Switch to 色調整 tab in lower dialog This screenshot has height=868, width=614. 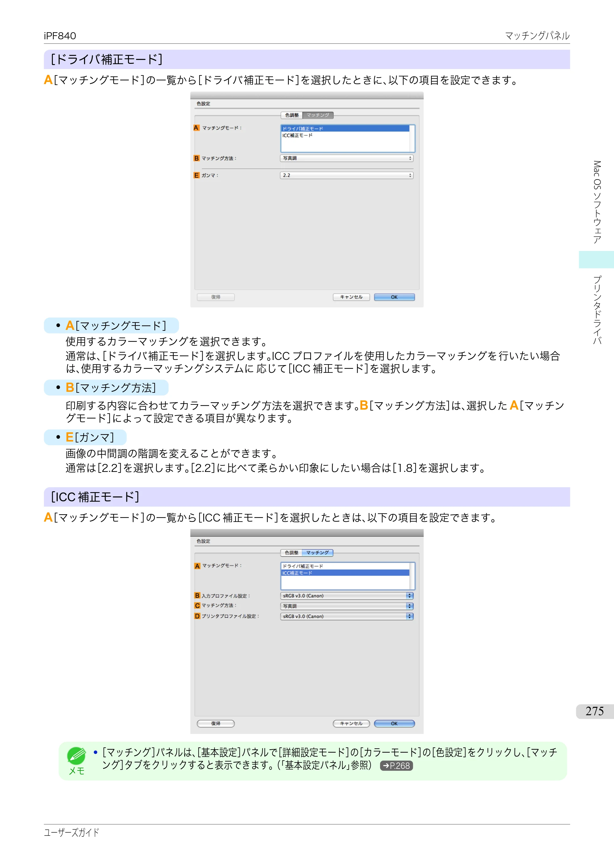pyautogui.click(x=291, y=553)
